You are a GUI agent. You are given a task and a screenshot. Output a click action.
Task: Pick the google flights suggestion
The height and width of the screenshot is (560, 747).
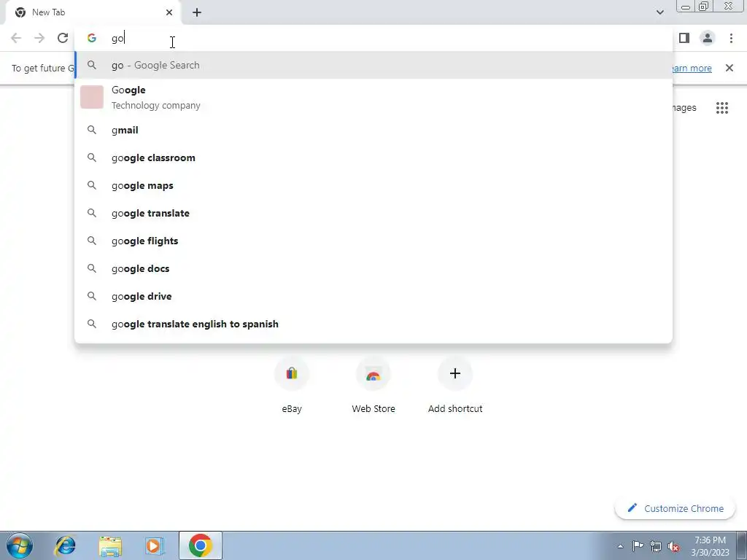point(373,241)
